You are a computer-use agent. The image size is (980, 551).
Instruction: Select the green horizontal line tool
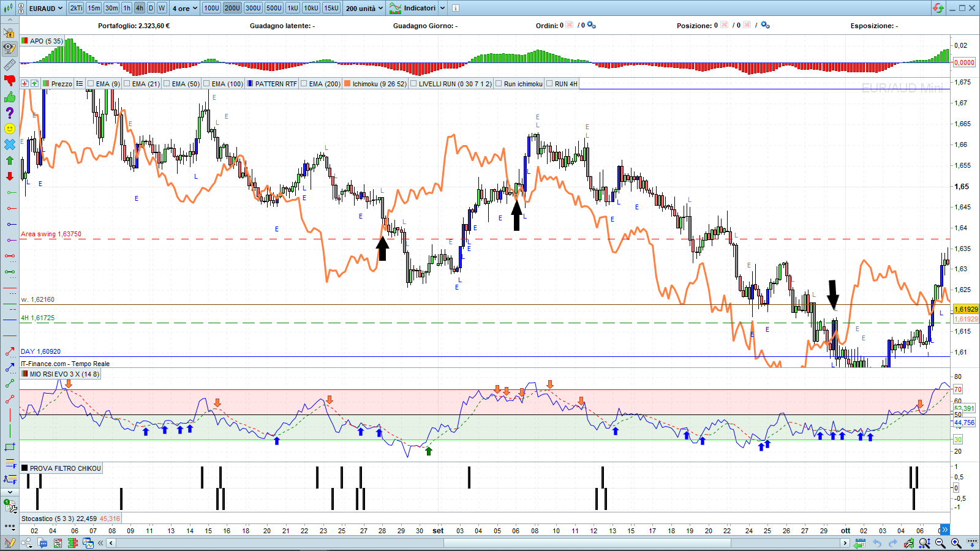tap(10, 192)
